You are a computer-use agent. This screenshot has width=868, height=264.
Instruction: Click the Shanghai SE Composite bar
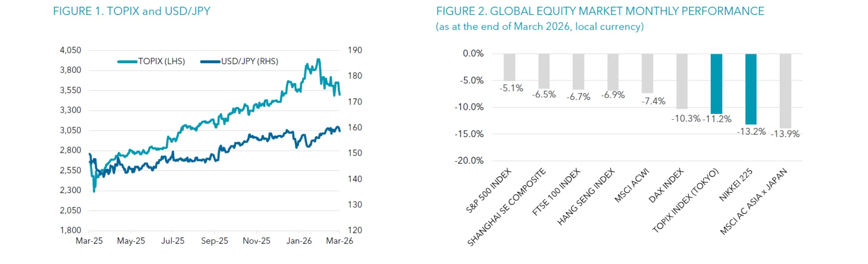pos(544,71)
